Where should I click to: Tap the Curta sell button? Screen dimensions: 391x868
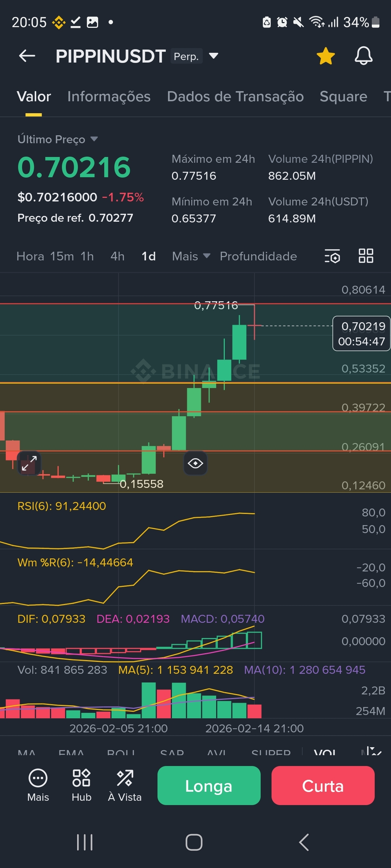tap(323, 786)
